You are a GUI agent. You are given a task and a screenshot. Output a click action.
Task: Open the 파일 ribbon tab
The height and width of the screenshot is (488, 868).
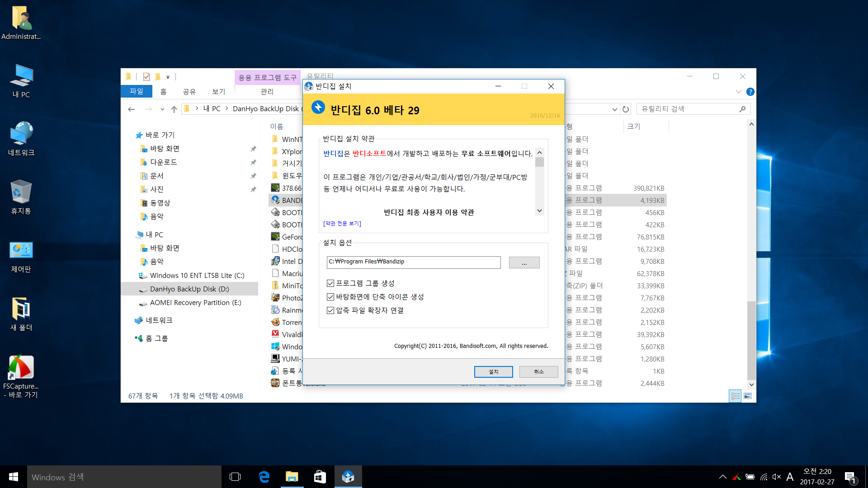[137, 91]
